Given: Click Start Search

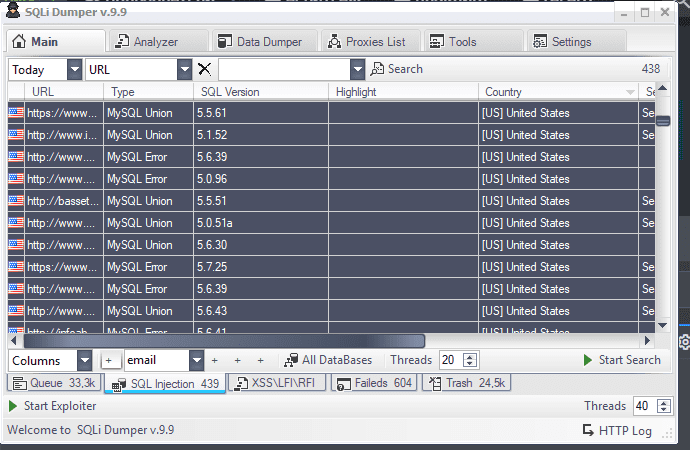Looking at the screenshot, I should pos(622,360).
